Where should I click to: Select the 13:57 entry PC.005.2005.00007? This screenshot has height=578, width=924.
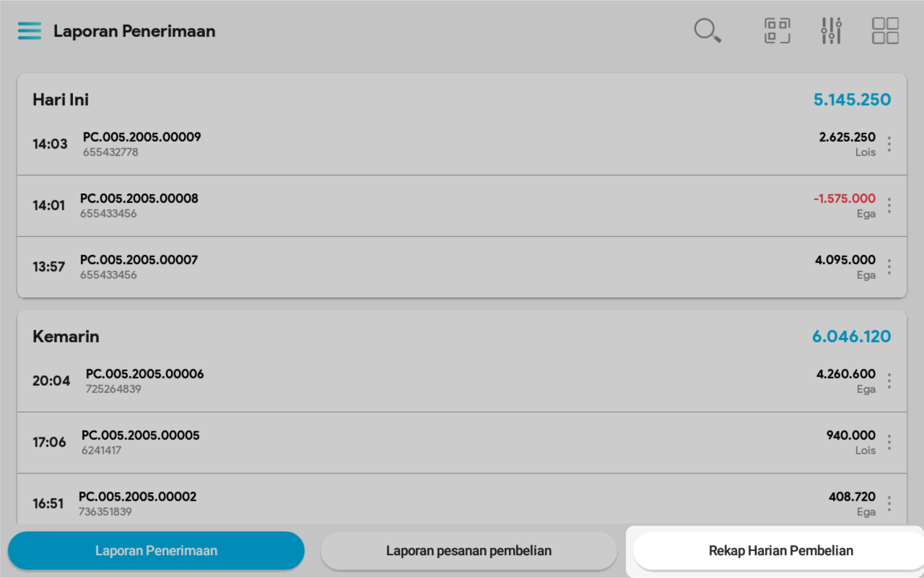[138, 266]
